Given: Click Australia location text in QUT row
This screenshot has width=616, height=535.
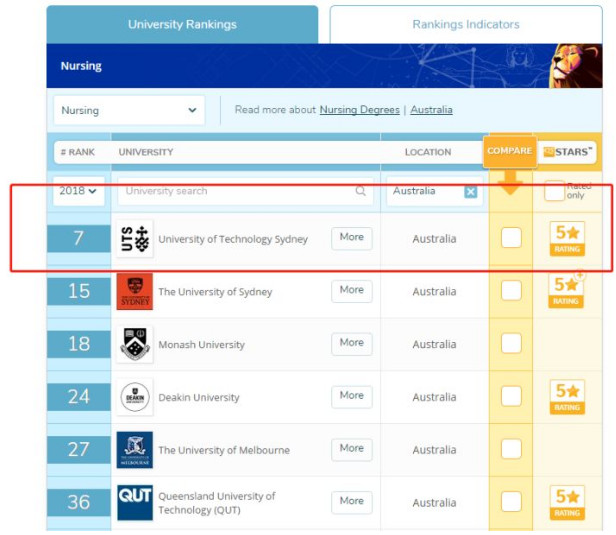Looking at the screenshot, I should click(434, 503).
